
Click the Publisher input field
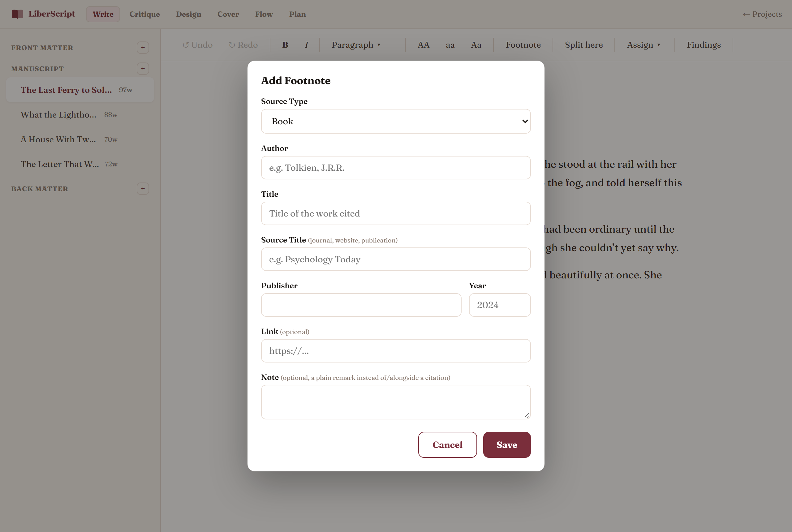point(361,305)
